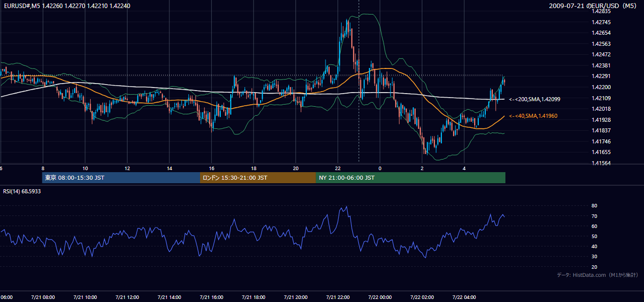Click the Tokyo 08:00-15:30 JST session bar
Viewport: 644px width, 302px height.
121,178
